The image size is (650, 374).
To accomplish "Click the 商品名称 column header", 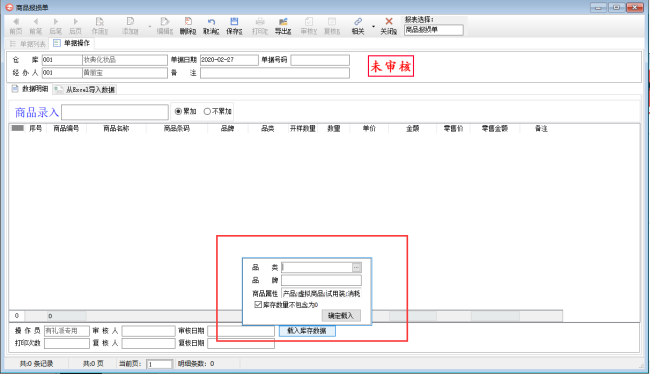I will tap(116, 129).
